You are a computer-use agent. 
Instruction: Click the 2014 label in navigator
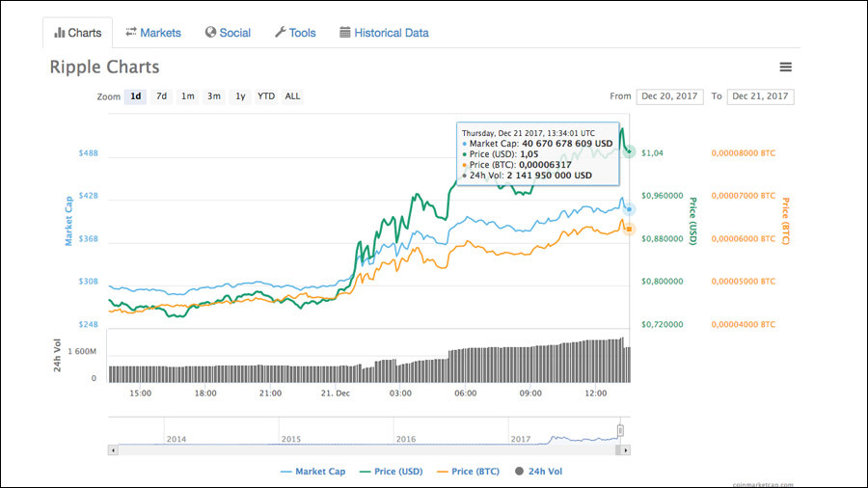point(176,440)
